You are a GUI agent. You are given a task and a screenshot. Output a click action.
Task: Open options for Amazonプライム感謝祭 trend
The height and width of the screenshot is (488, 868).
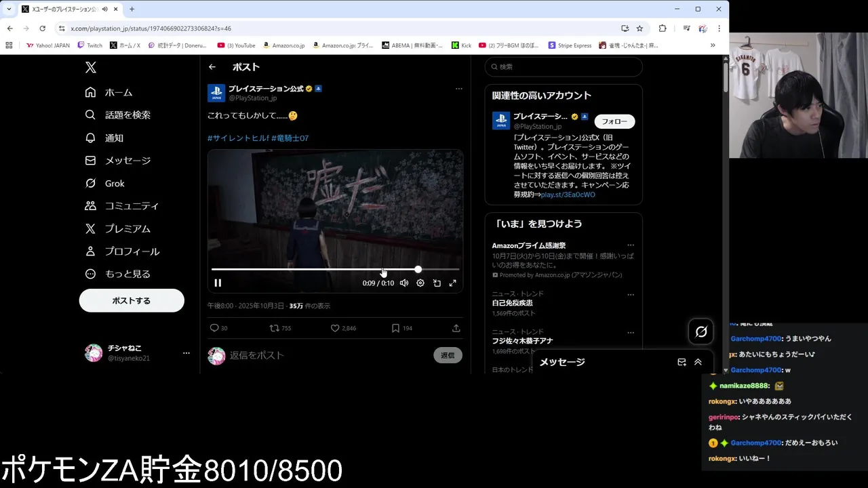coord(631,245)
